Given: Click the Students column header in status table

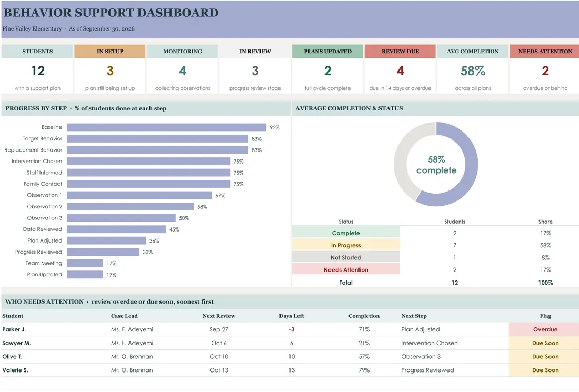Looking at the screenshot, I should tap(455, 222).
